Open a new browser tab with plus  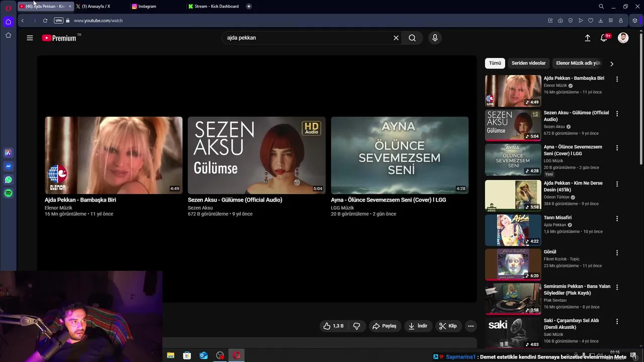(x=249, y=7)
